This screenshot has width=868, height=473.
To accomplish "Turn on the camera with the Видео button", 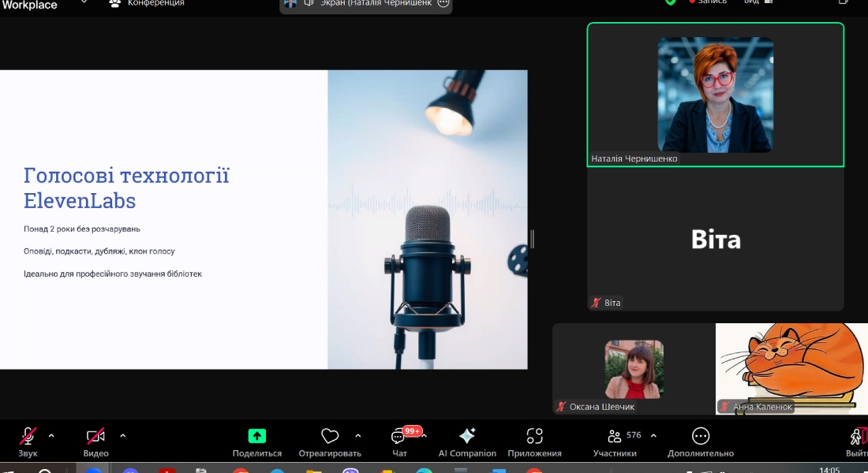I will pyautogui.click(x=95, y=442).
